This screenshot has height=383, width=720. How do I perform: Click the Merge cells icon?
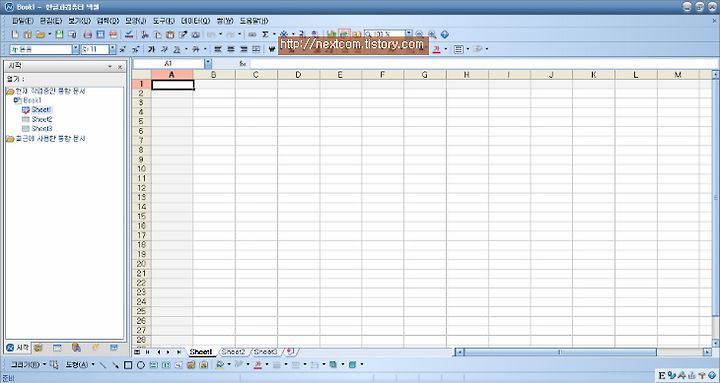pos(256,49)
